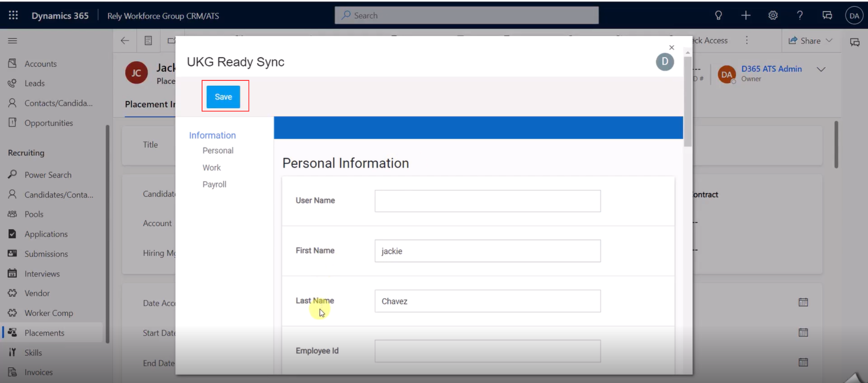Close the UKG Ready Sync dialog

[x=672, y=47]
